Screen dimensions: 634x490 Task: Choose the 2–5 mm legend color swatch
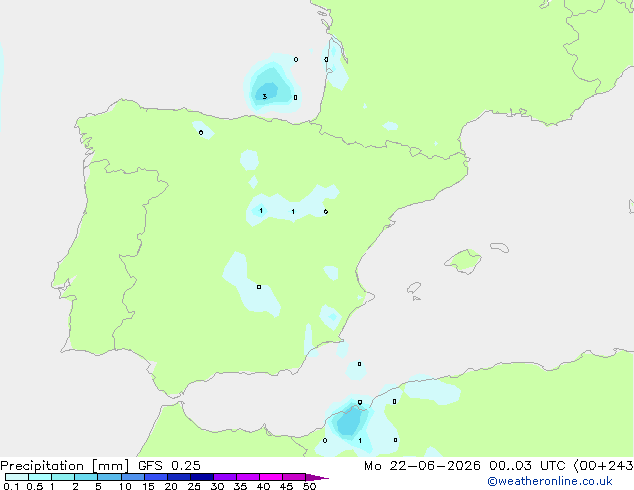86,477
